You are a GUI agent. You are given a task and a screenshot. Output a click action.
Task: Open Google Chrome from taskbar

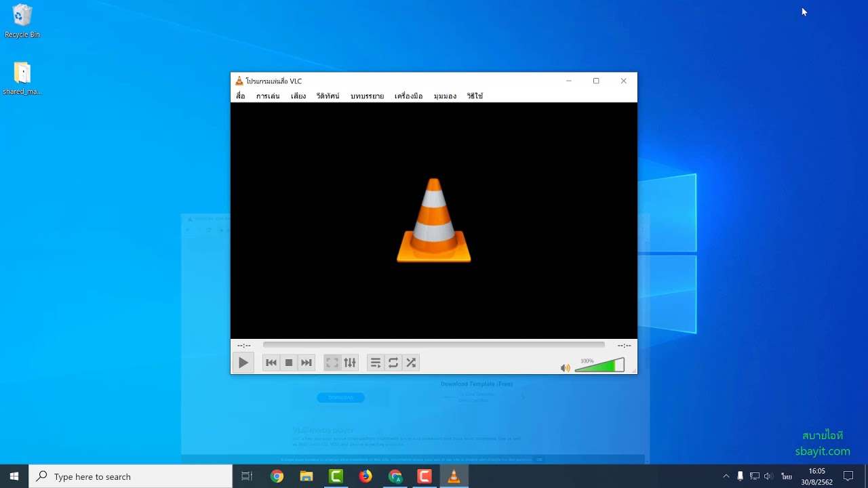[x=277, y=476]
